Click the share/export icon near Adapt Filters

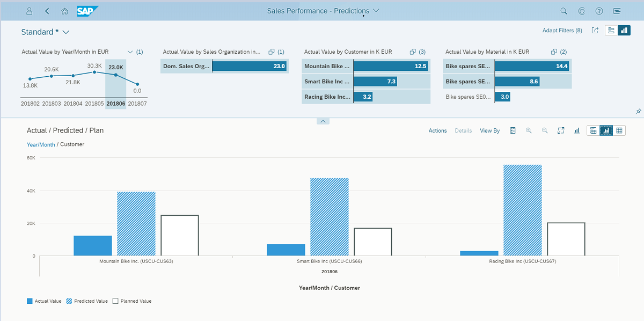(x=595, y=30)
